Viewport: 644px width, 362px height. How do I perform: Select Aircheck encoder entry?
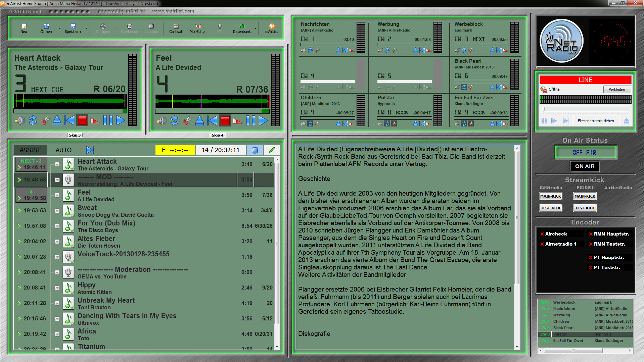[561, 234]
